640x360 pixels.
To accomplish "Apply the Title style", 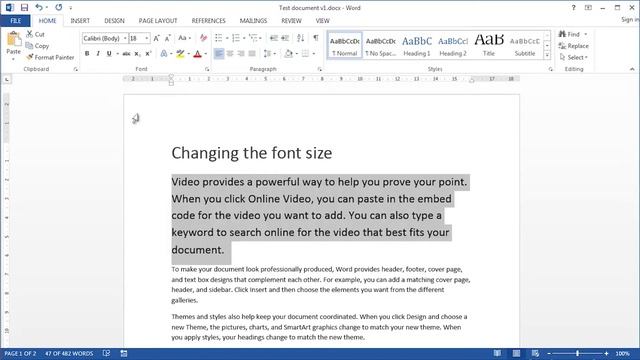I will tap(489, 45).
